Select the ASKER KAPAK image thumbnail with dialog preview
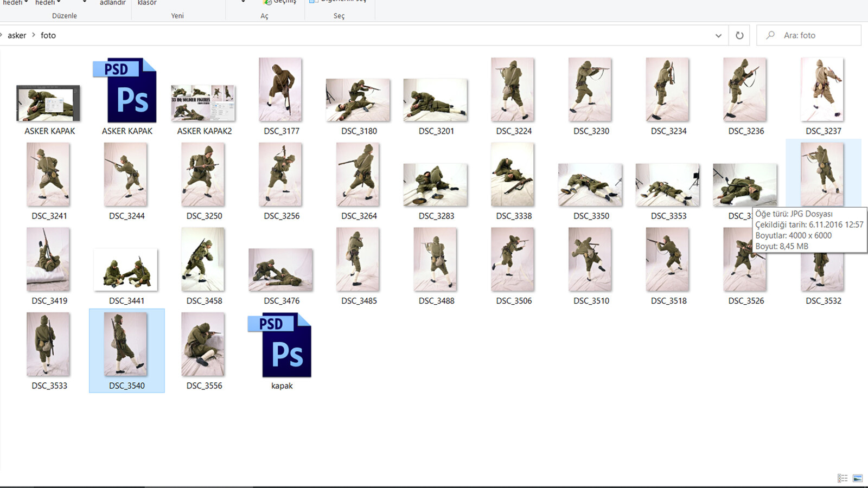 point(48,103)
